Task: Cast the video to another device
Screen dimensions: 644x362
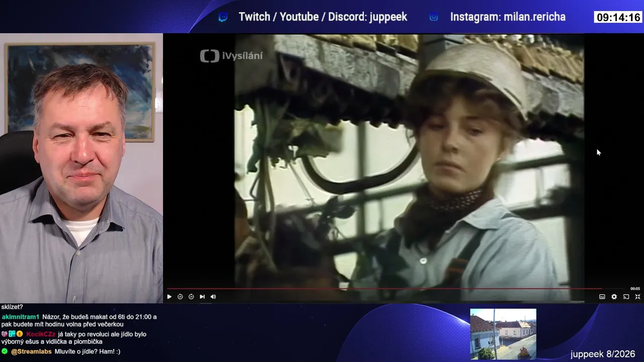Action: click(x=626, y=297)
